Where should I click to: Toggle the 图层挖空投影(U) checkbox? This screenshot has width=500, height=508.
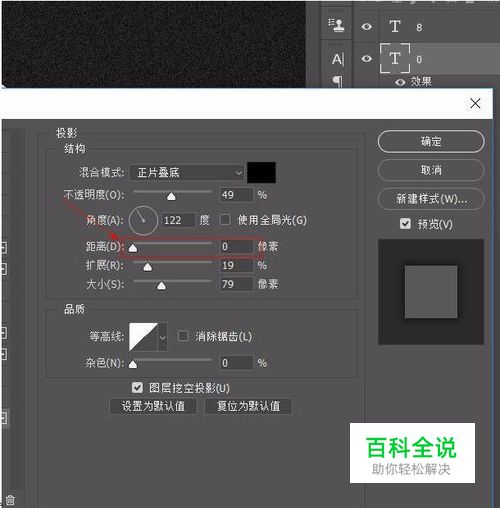point(137,388)
